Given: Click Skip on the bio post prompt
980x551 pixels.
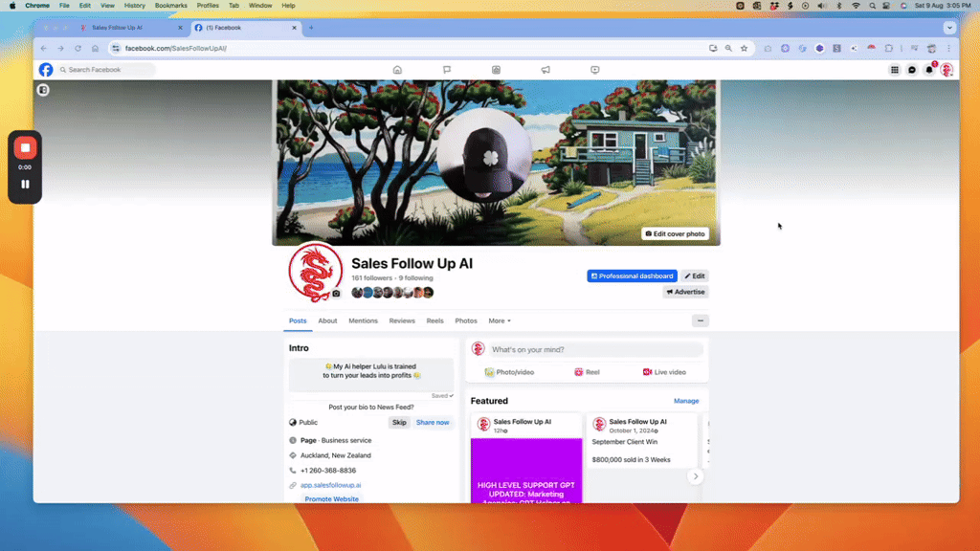Looking at the screenshot, I should tap(399, 422).
